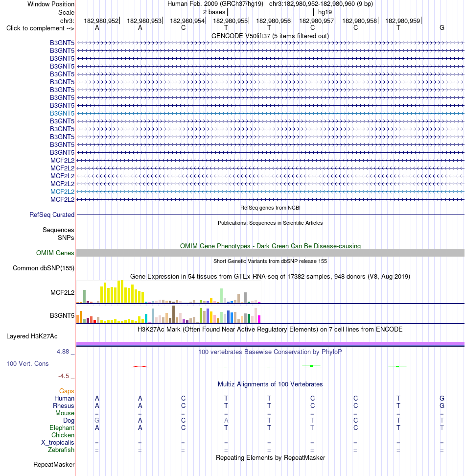
Task: Click the Sequences SNPs track label
Action: [x=58, y=234]
